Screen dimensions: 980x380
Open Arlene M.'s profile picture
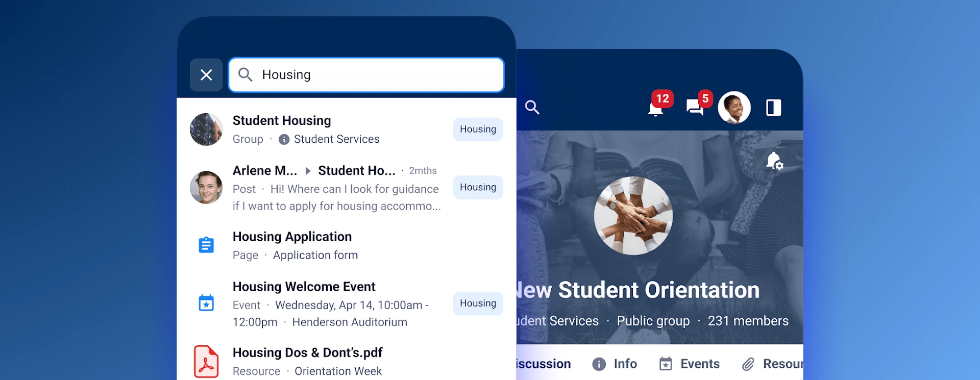coord(206,187)
